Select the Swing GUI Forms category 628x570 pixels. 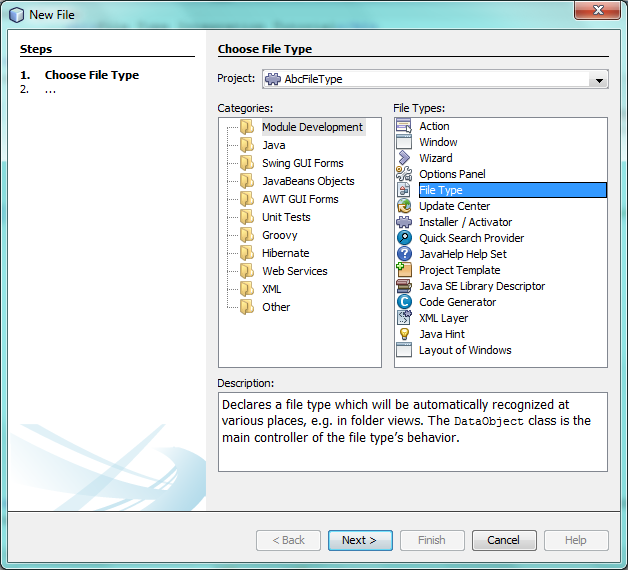(x=302, y=163)
